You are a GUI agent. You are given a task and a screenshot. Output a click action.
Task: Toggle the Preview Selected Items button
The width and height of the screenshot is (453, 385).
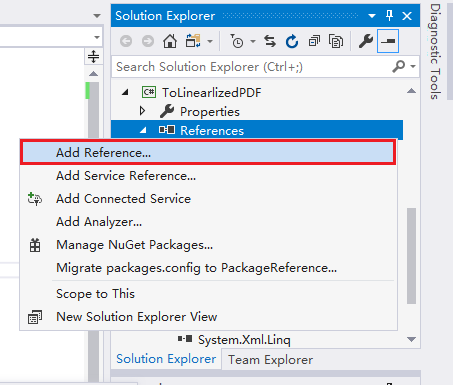pyautogui.click(x=388, y=41)
